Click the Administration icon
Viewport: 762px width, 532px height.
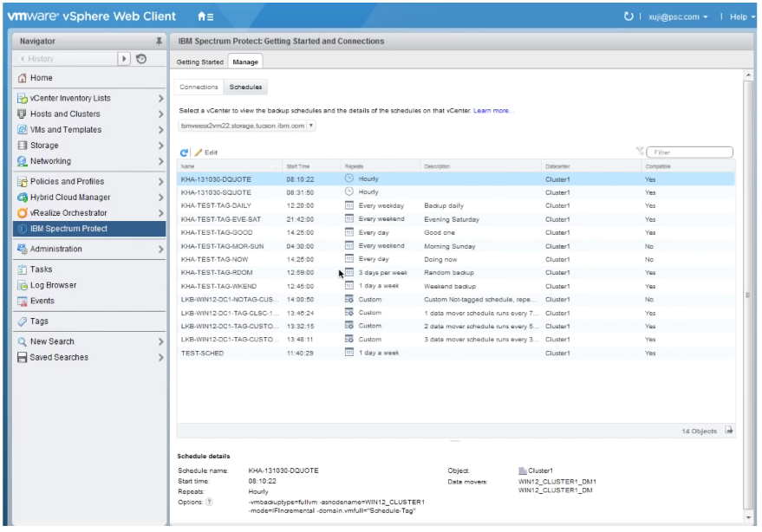click(x=22, y=249)
